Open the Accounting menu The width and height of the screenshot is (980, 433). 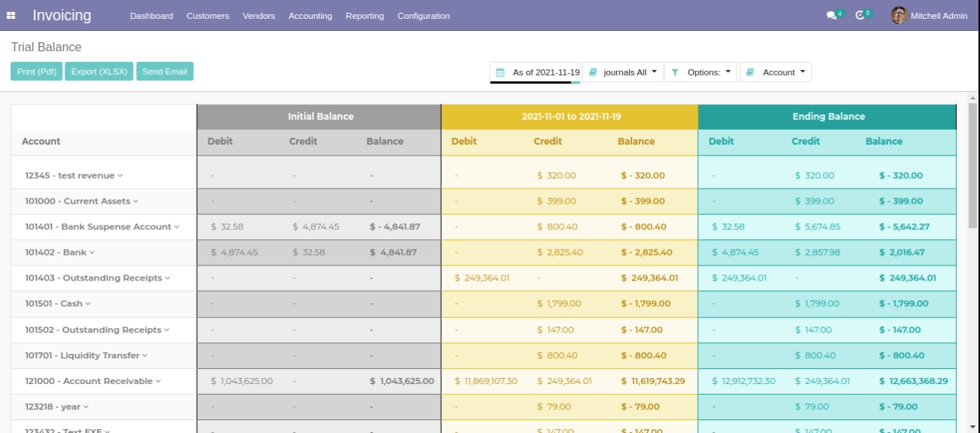310,16
